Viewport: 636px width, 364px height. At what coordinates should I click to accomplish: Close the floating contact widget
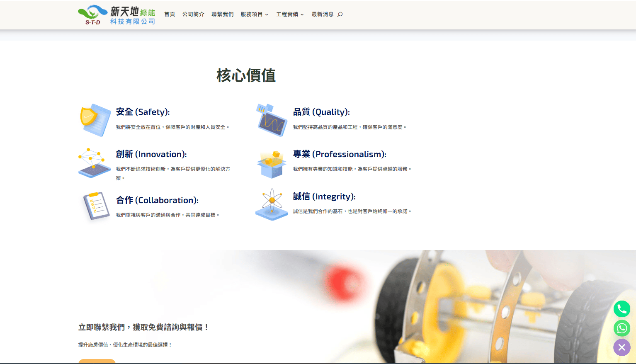[622, 347]
